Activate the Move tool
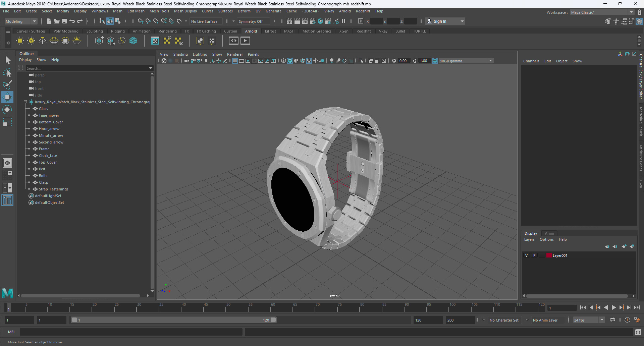This screenshot has height=346, width=644. [x=7, y=97]
